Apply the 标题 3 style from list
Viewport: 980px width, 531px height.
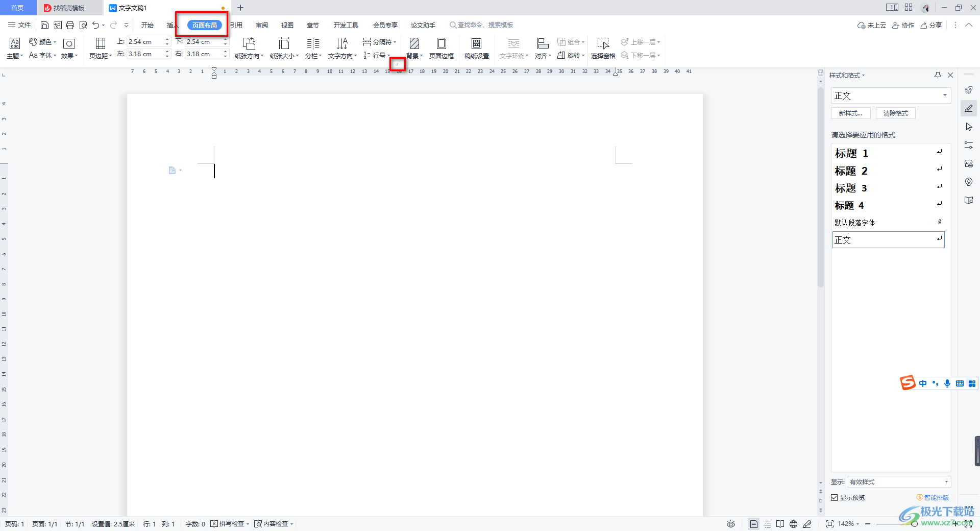pos(889,187)
